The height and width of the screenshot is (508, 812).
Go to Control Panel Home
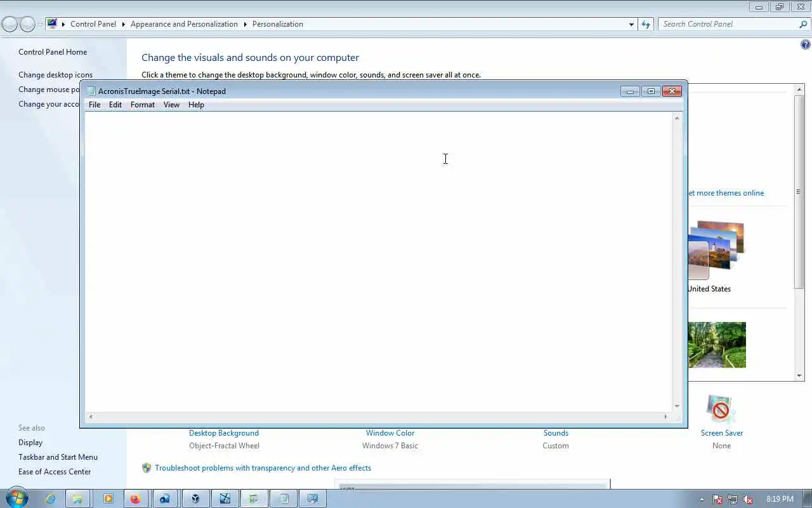coord(53,52)
